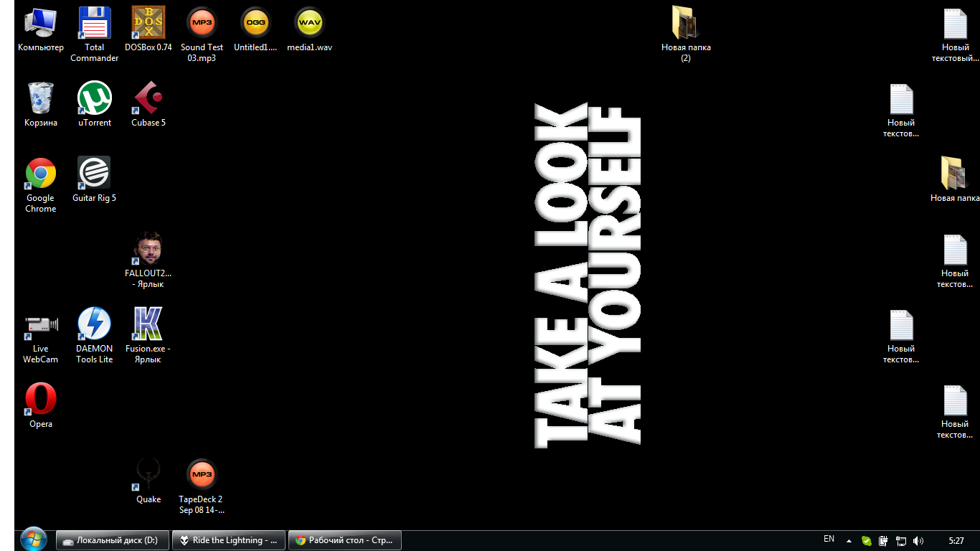Open the Windows Start menu
Image resolution: width=980 pixels, height=551 pixels.
pyautogui.click(x=34, y=540)
